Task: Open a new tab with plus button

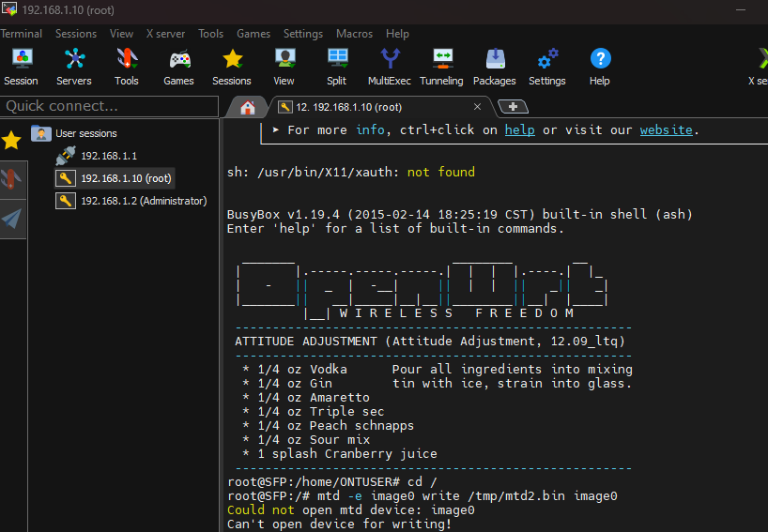Action: click(513, 106)
